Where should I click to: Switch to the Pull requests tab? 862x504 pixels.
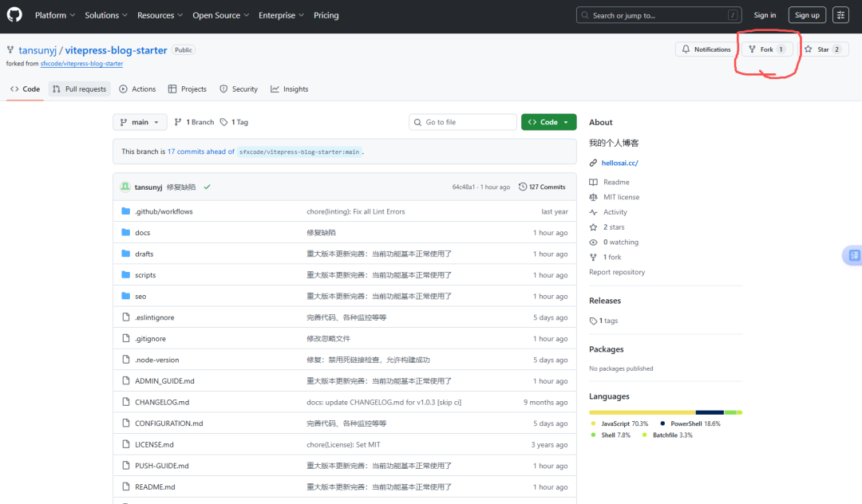(79, 89)
